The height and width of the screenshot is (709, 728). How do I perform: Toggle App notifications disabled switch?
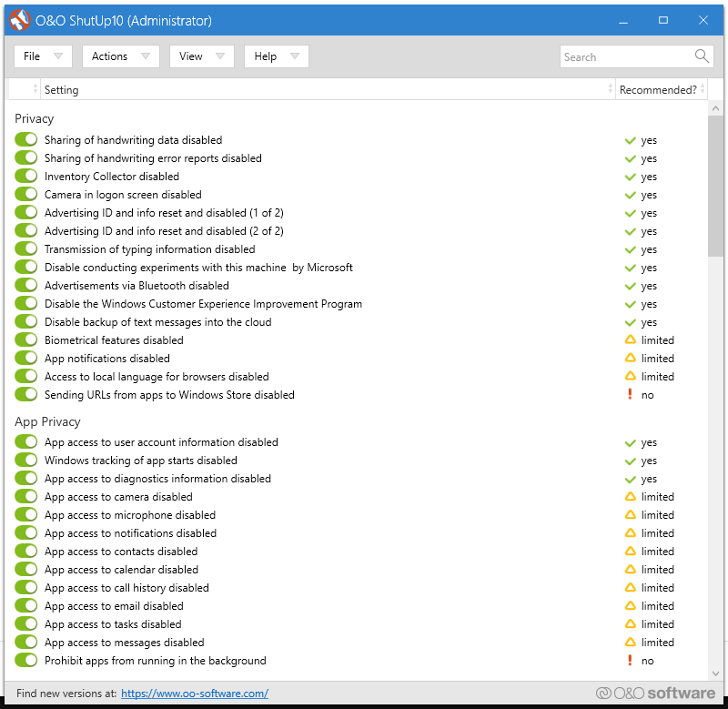26,358
